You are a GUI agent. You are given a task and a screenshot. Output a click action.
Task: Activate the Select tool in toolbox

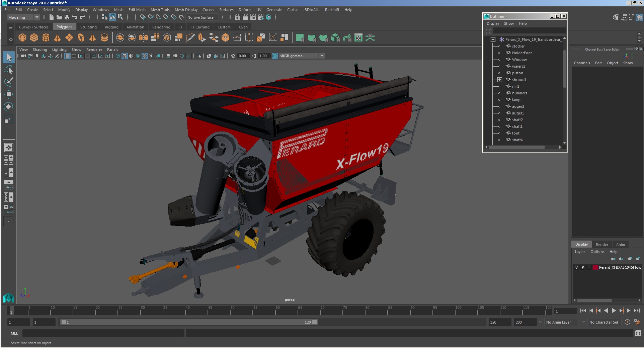pyautogui.click(x=9, y=58)
